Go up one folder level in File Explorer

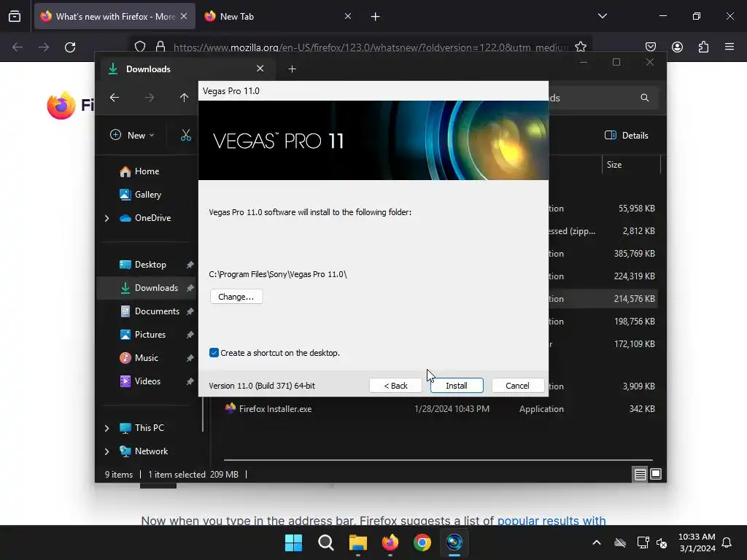pos(185,98)
